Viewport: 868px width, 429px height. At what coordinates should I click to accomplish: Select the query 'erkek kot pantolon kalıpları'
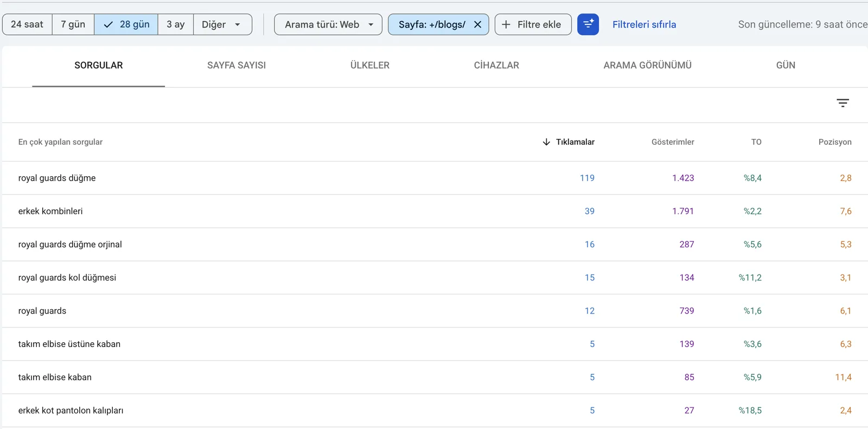tap(71, 411)
